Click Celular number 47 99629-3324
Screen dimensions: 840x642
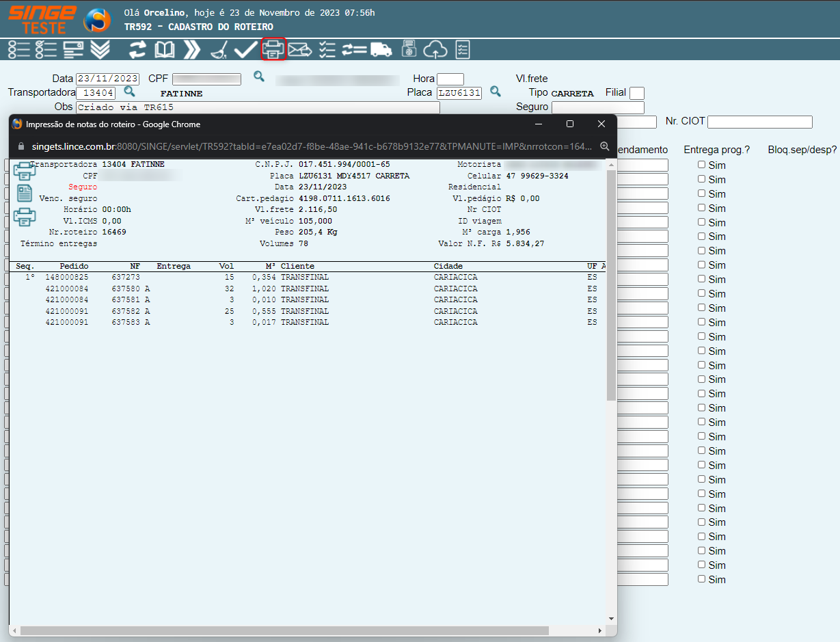coord(537,176)
